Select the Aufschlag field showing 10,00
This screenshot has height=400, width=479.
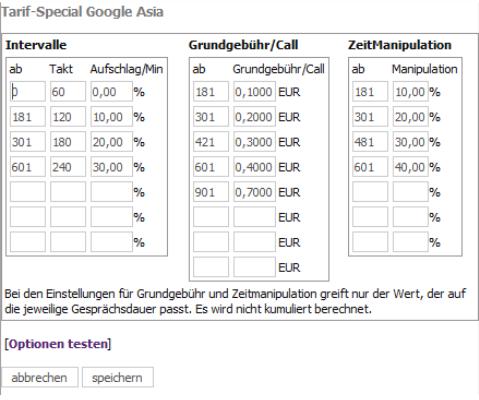(x=111, y=117)
